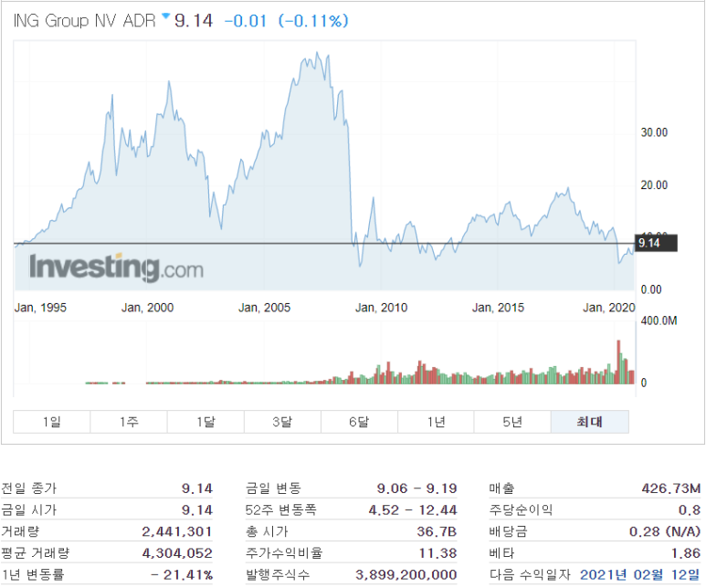The width and height of the screenshot is (706, 588).
Task: Click the 주가수익비율 value 11.38
Action: (x=437, y=553)
